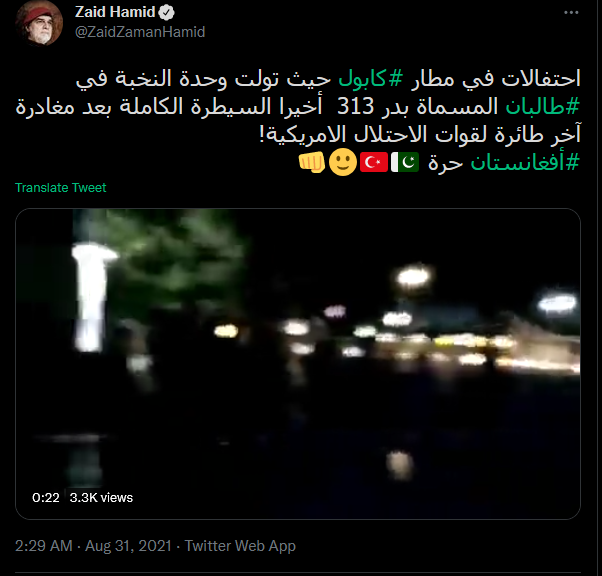602x576 pixels.
Task: Open Zaid Hamid's profile picture
Action: 39,22
